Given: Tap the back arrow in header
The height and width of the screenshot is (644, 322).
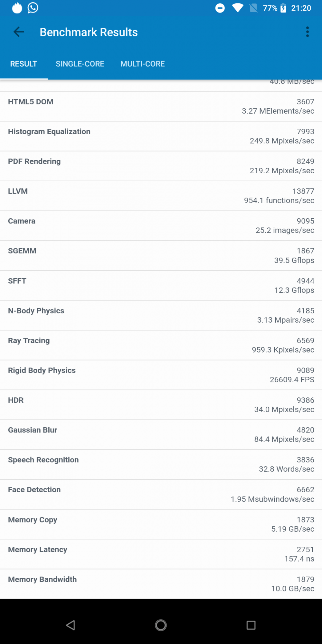Looking at the screenshot, I should pyautogui.click(x=19, y=32).
